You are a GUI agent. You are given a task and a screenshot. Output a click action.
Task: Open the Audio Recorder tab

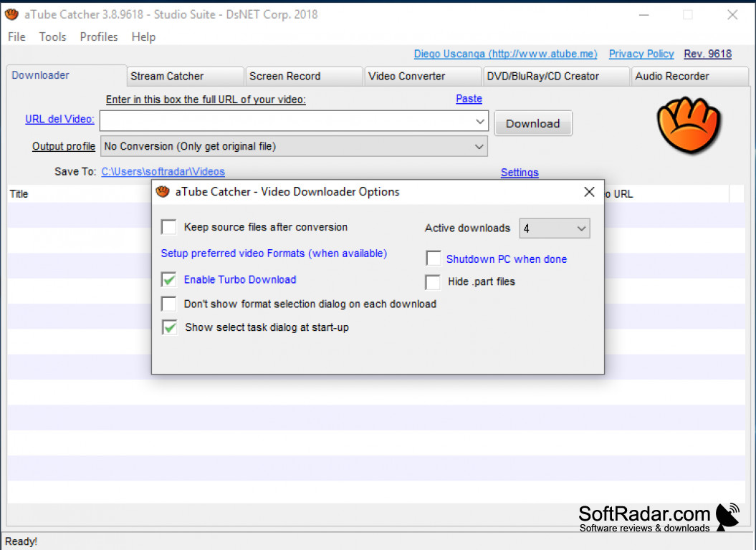[690, 76]
